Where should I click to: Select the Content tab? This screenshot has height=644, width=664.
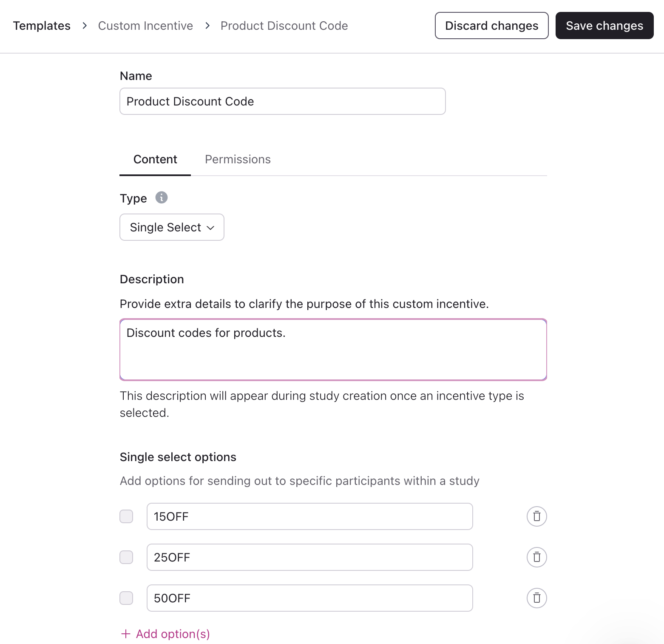tap(155, 160)
